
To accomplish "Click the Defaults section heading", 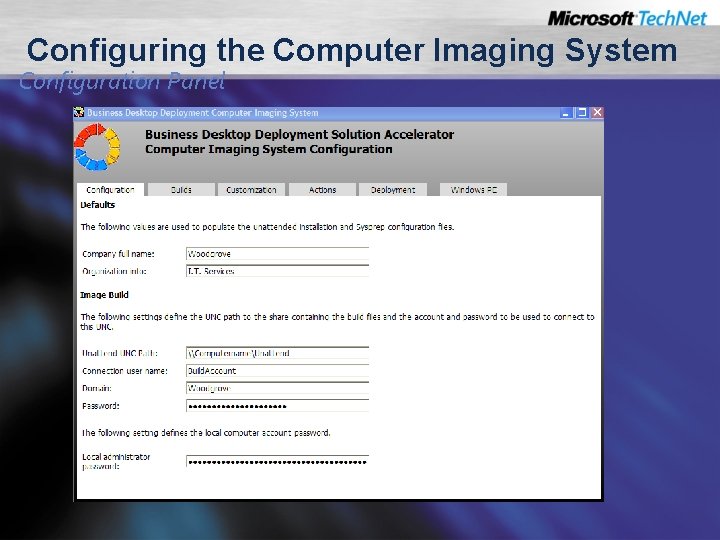I will pos(97,205).
